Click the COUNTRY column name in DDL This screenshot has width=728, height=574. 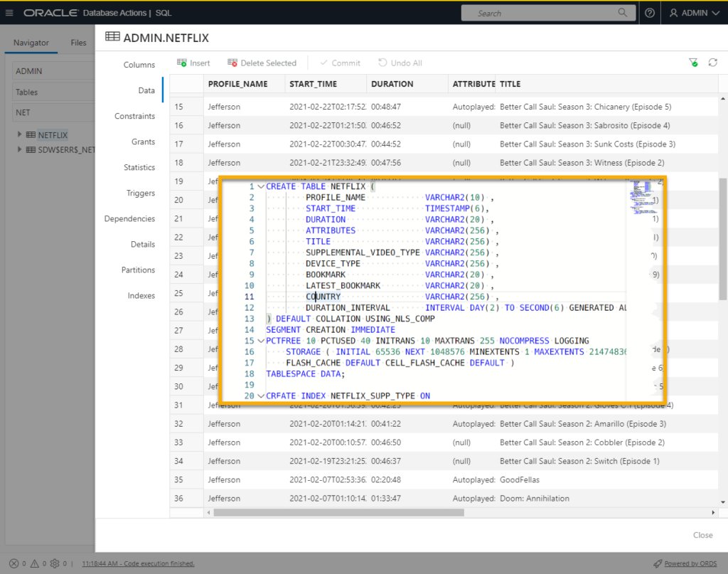(x=323, y=297)
